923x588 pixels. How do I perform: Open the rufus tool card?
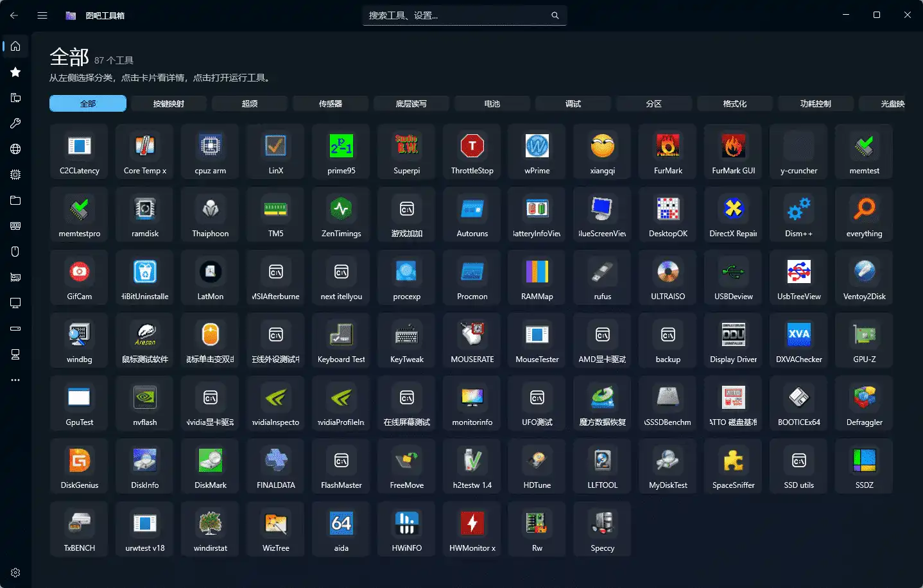(x=603, y=277)
